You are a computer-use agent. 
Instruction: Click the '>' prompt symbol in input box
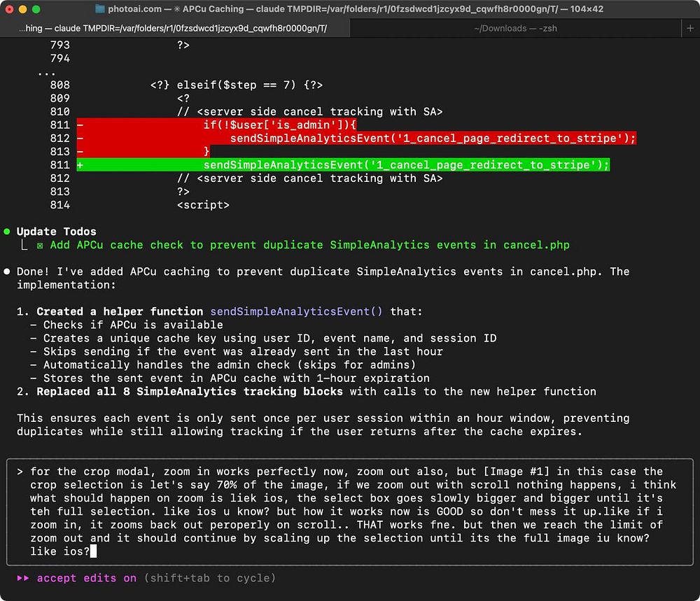[20, 472]
